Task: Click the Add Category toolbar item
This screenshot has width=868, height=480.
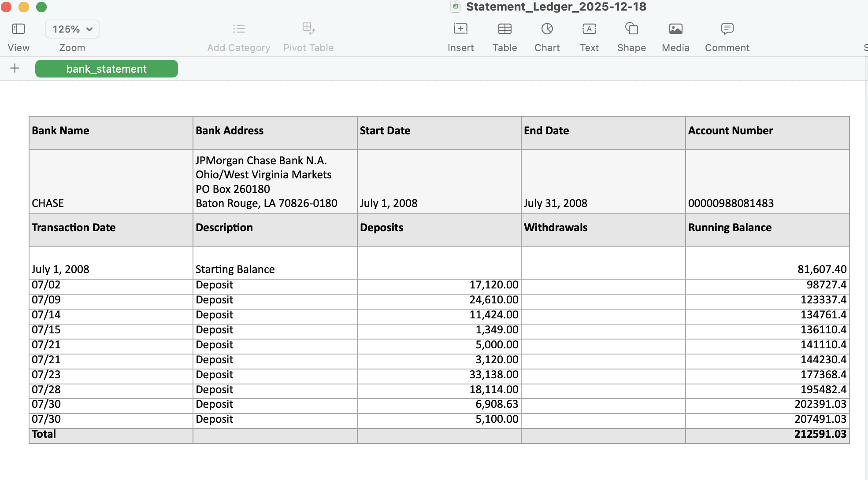Action: 238,36
